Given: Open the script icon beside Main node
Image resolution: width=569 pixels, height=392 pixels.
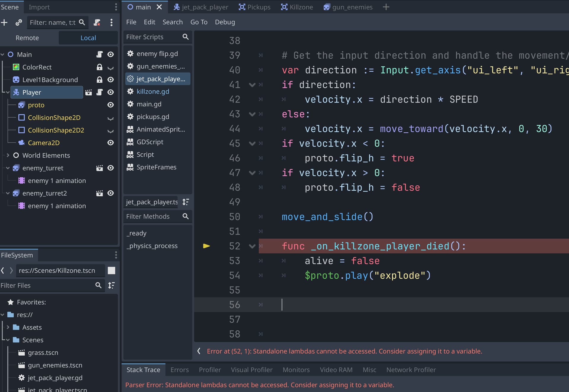Looking at the screenshot, I should point(100,54).
